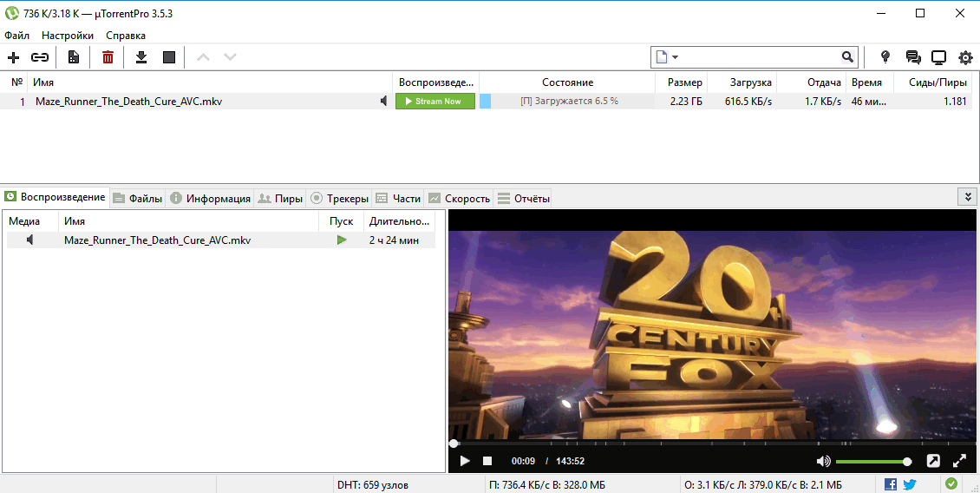Select Maze_Runner torrent in top list

coord(128,102)
